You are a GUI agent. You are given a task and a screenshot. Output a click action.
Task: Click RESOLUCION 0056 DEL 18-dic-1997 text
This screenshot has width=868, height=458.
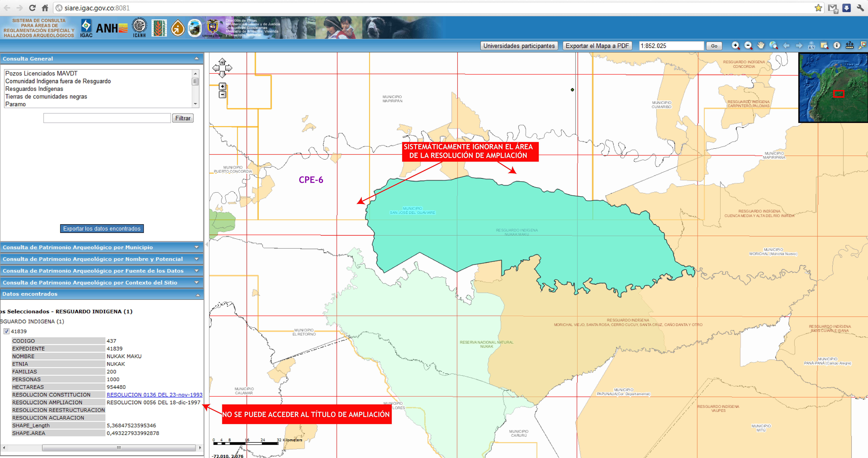(154, 402)
